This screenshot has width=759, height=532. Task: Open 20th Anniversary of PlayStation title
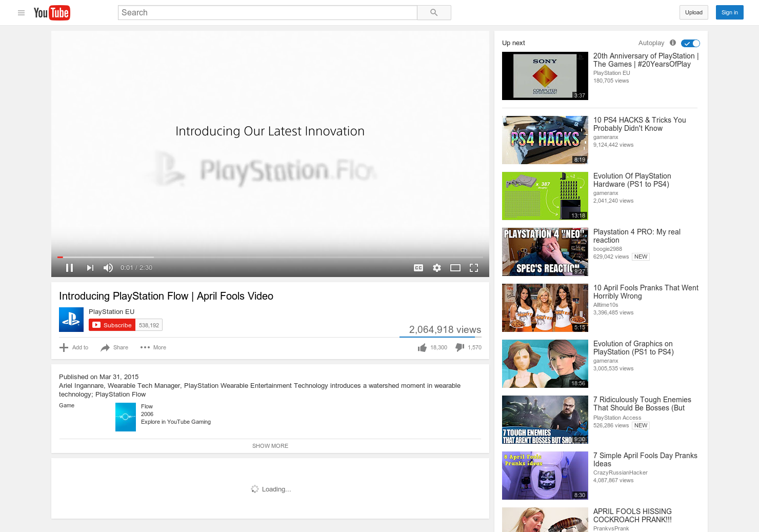(x=646, y=60)
